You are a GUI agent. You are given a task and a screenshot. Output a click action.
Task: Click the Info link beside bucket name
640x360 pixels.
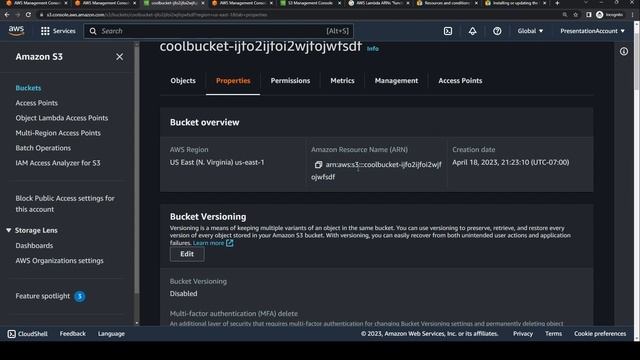(372, 49)
